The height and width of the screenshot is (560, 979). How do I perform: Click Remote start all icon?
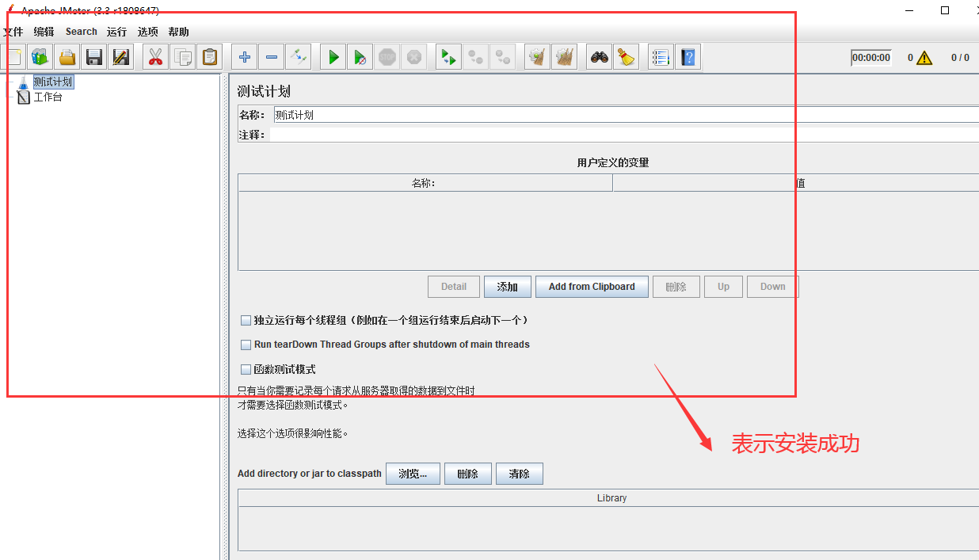click(x=449, y=57)
